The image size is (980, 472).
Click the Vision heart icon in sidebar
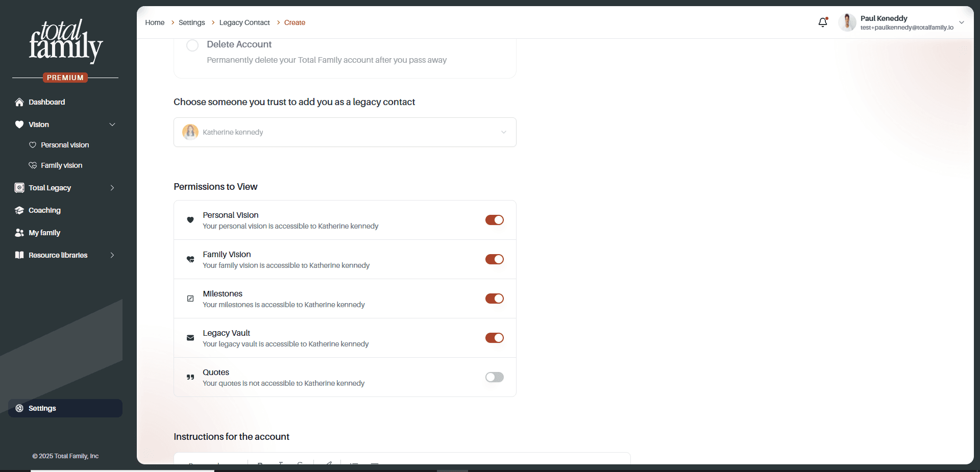[x=19, y=125]
